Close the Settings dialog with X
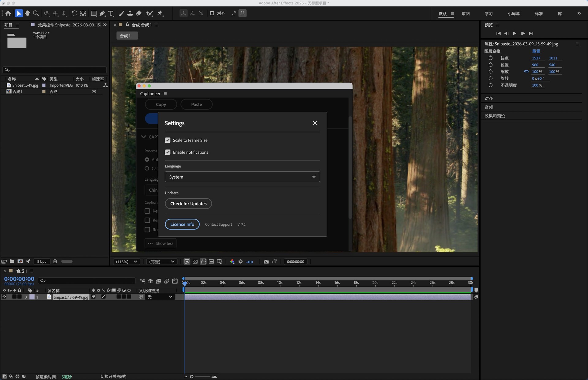588x380 pixels. (x=315, y=123)
